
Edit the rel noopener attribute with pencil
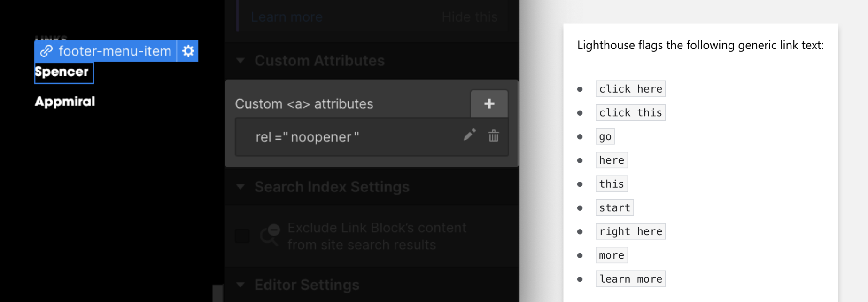click(469, 135)
